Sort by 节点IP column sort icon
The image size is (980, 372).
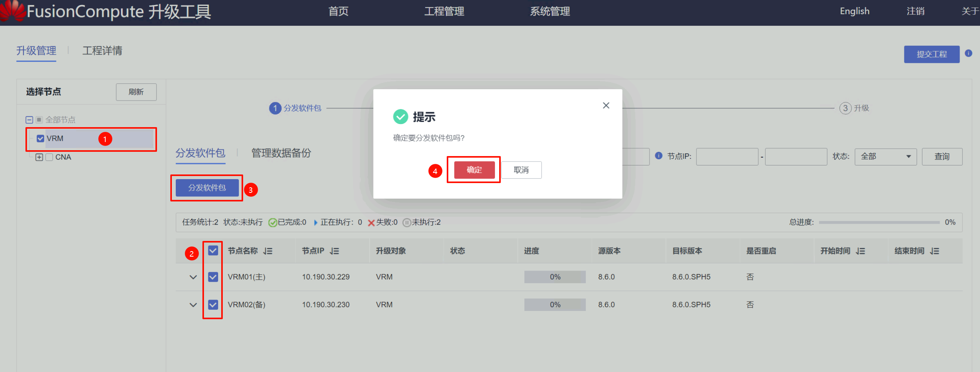pyautogui.click(x=334, y=251)
